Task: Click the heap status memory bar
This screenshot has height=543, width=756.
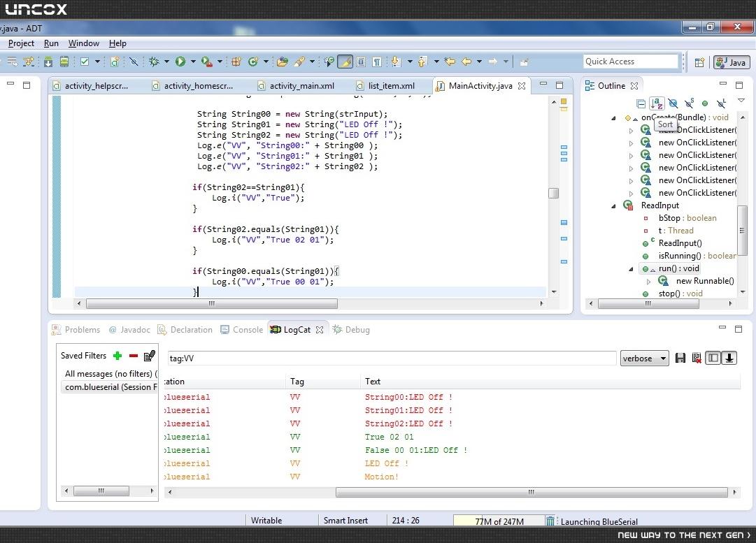Action: (x=499, y=521)
